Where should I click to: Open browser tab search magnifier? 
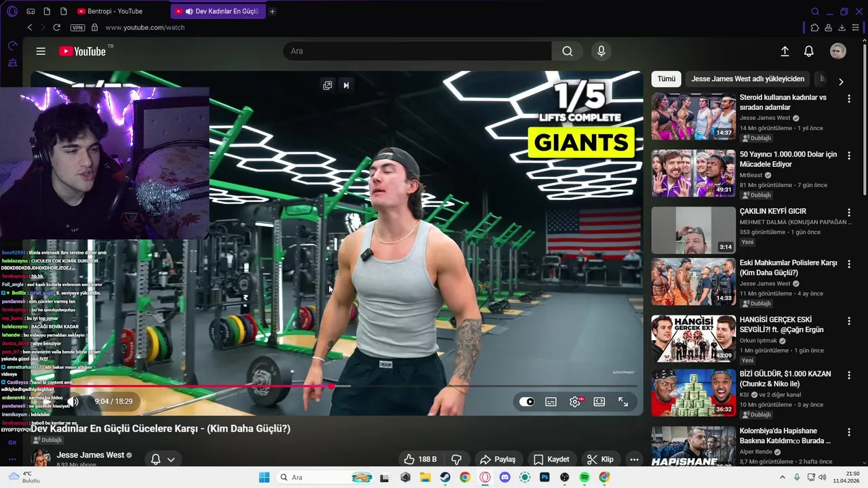pos(815,12)
